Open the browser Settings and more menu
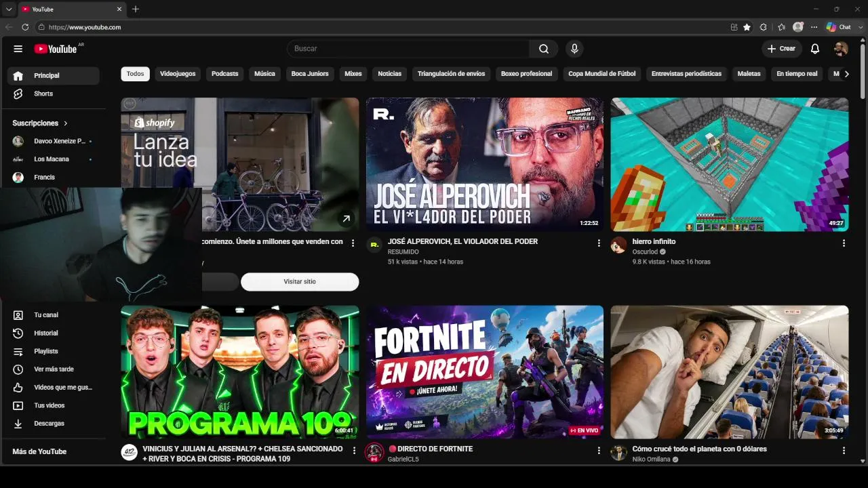 click(814, 27)
